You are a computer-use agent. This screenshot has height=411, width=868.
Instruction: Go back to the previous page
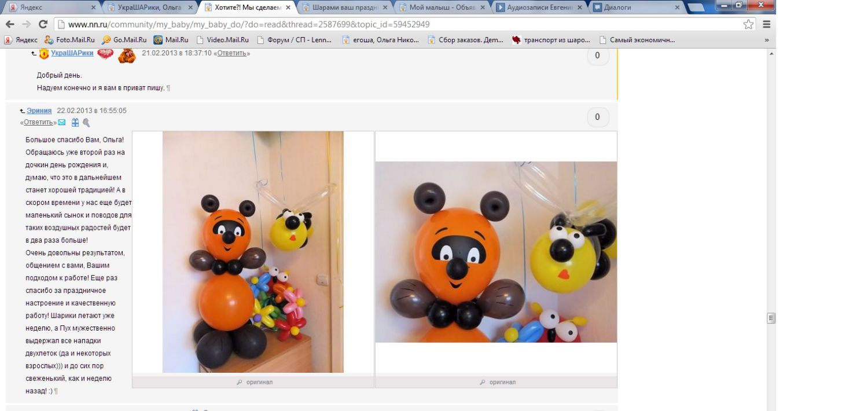pyautogui.click(x=9, y=24)
